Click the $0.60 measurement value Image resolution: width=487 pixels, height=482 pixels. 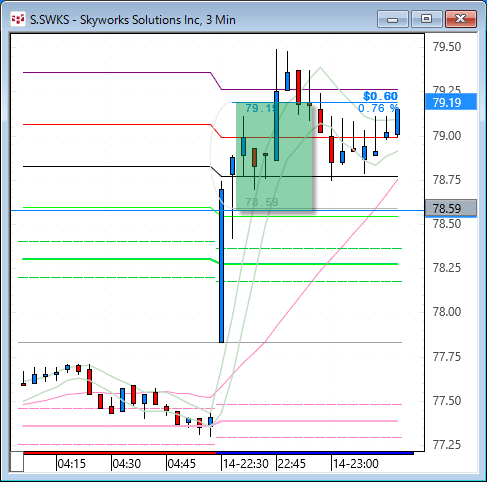pos(380,96)
